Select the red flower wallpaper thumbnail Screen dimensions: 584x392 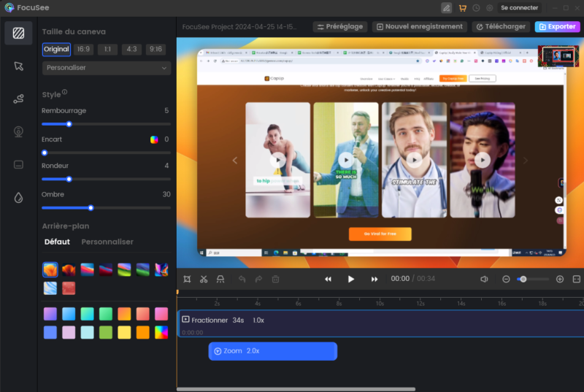69,269
